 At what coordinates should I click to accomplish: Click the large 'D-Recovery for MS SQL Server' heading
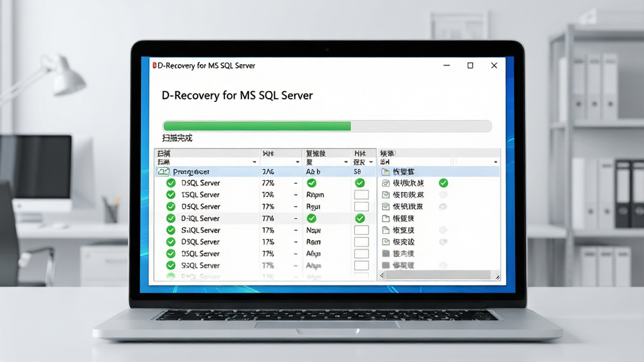(237, 96)
